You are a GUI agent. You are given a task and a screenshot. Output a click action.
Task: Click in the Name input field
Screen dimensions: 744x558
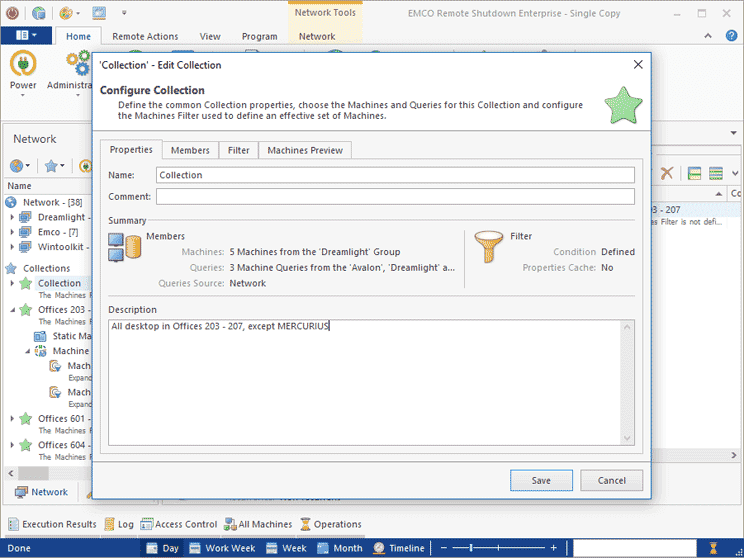[x=395, y=175]
